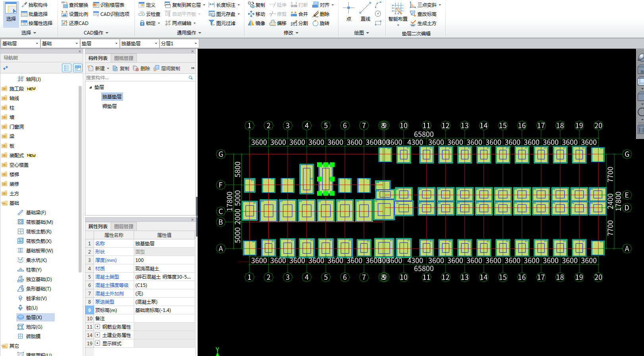Click 复制 in component list toolbar
Image resolution: width=644 pixels, height=356 pixels.
pos(121,68)
